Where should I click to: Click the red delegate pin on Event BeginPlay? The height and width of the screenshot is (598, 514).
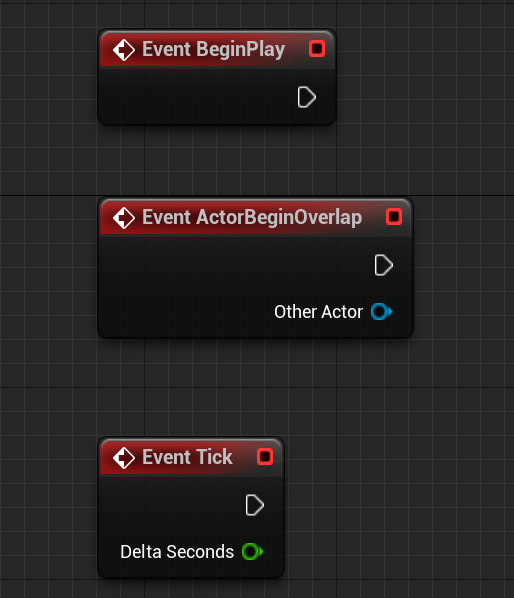[x=317, y=49]
